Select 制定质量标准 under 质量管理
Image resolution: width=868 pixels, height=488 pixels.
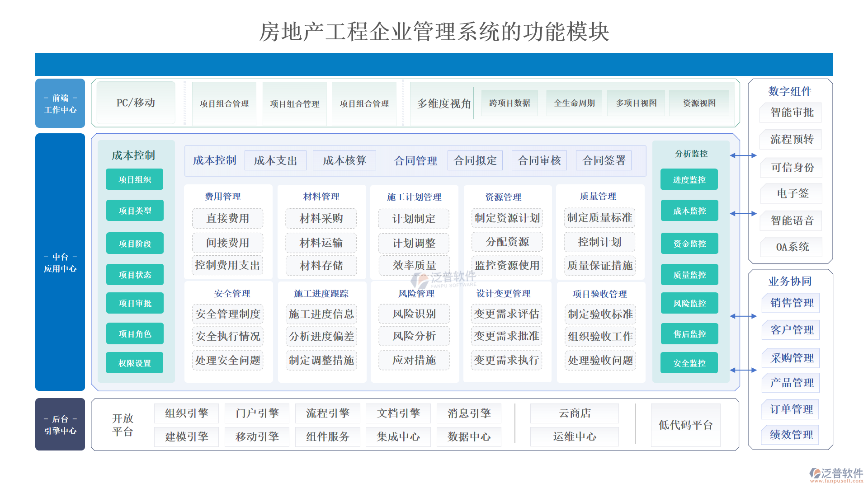(x=599, y=218)
